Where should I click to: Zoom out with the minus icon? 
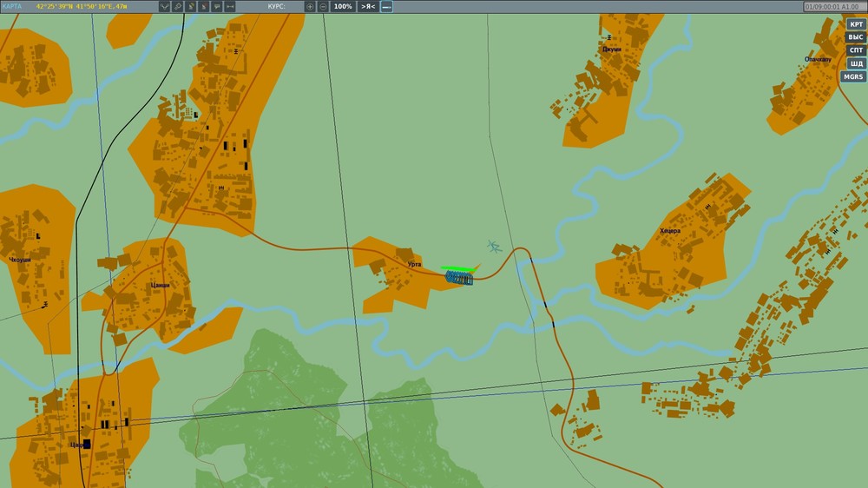323,7
